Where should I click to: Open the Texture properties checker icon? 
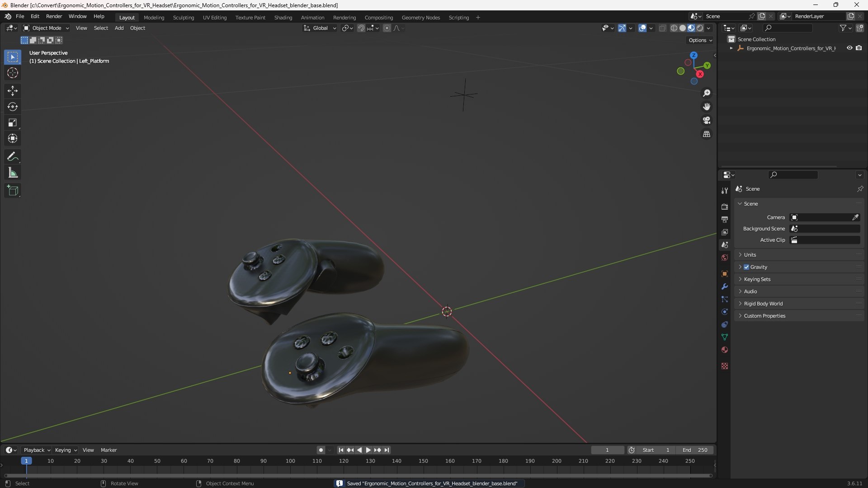725,366
